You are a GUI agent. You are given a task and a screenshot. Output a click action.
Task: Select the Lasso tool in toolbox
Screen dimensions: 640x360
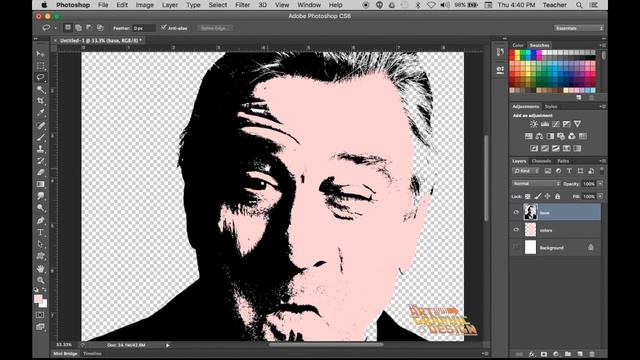(40, 77)
